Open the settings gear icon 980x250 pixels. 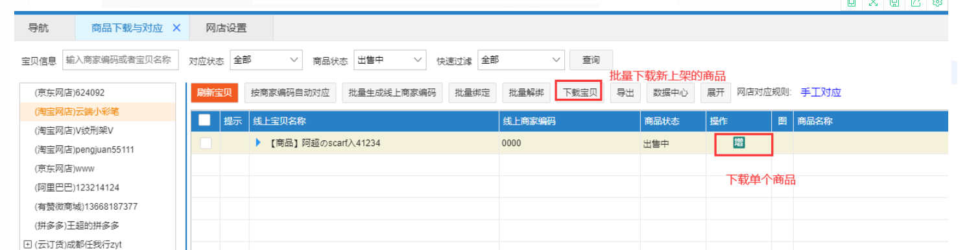pos(937,3)
